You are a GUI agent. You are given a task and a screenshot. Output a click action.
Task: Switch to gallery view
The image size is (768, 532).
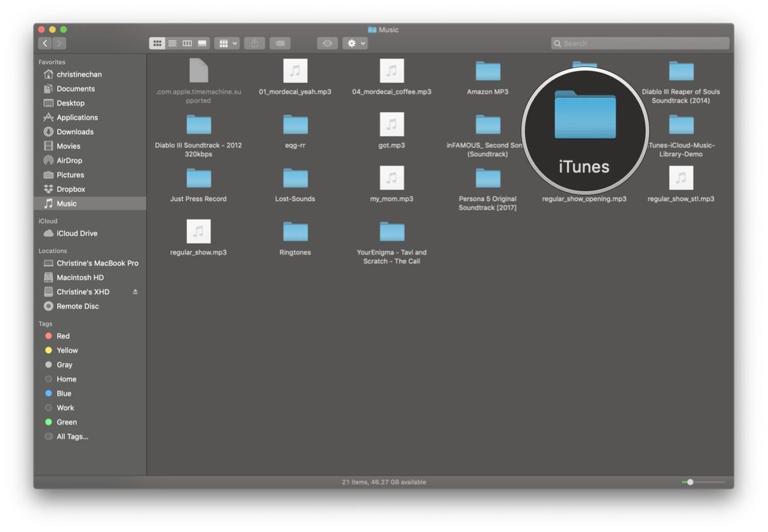201,43
